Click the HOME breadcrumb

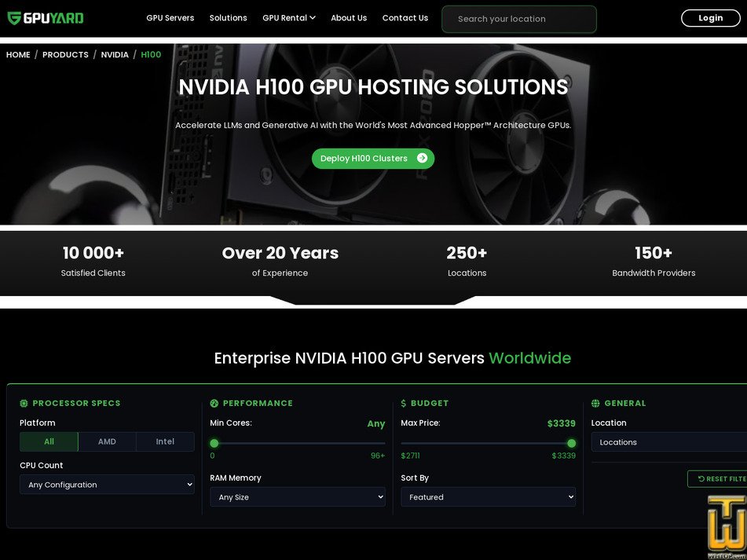point(18,55)
